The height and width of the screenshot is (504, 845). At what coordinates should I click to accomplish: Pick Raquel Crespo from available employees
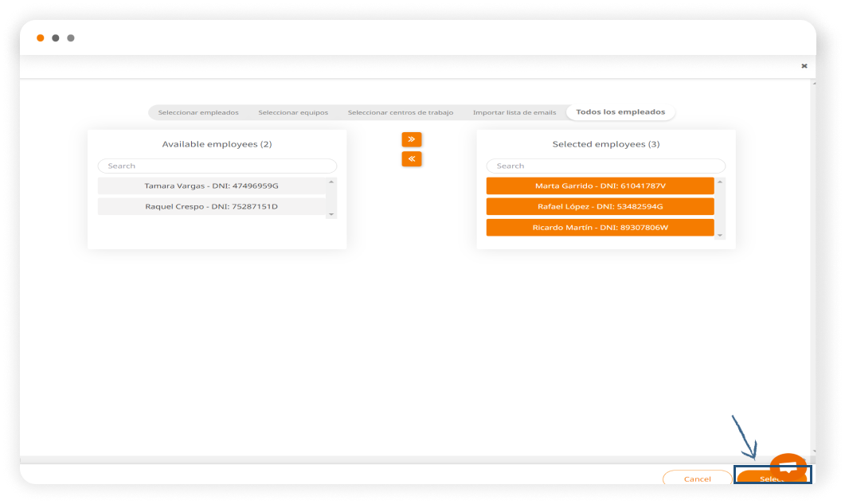211,207
